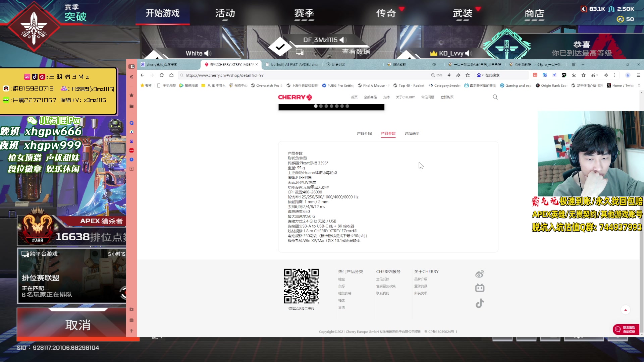
Task: Mute the IEM成都 tab audio
Action: coord(434,64)
